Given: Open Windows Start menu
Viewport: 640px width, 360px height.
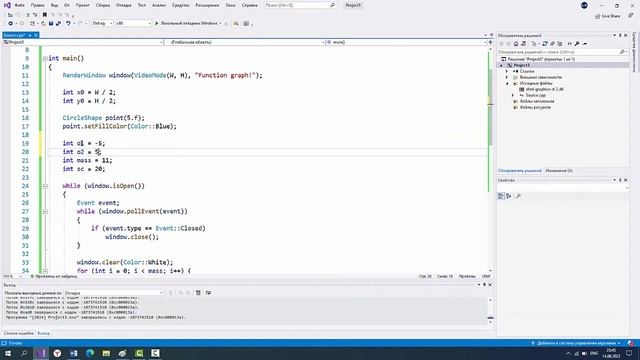Looking at the screenshot, I should (8, 353).
